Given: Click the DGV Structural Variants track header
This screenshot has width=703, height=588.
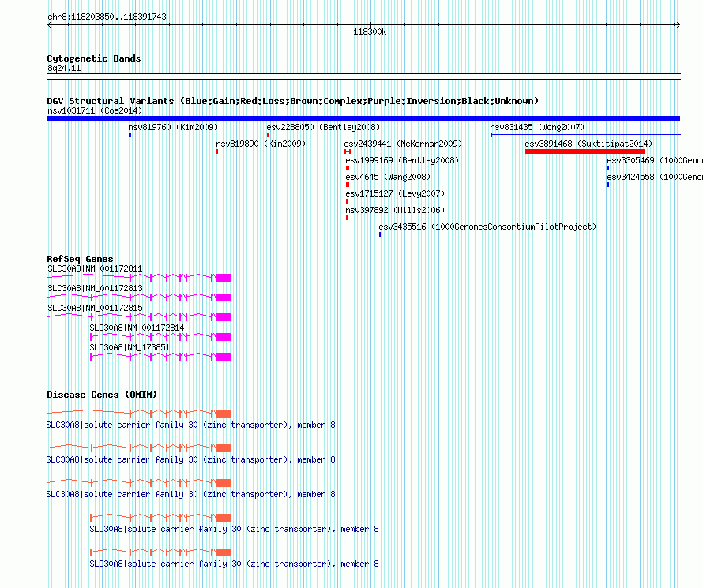Looking at the screenshot, I should pos(292,101).
